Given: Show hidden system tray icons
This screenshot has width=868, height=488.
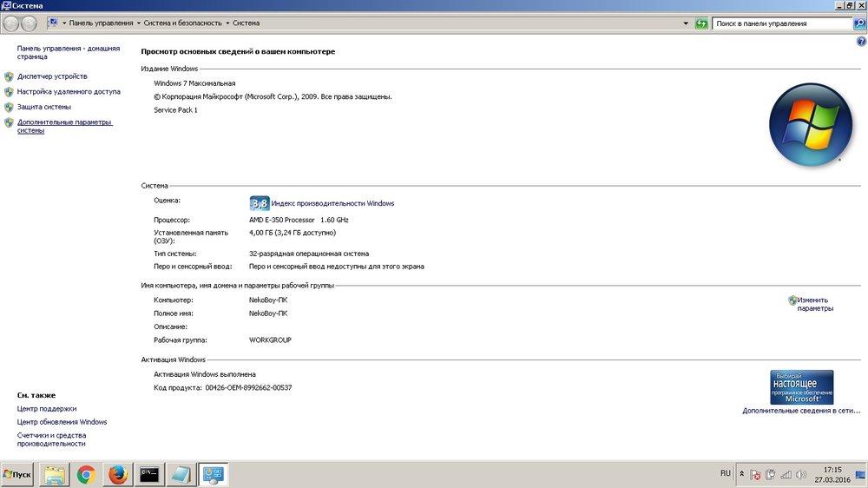Looking at the screenshot, I should 740,475.
